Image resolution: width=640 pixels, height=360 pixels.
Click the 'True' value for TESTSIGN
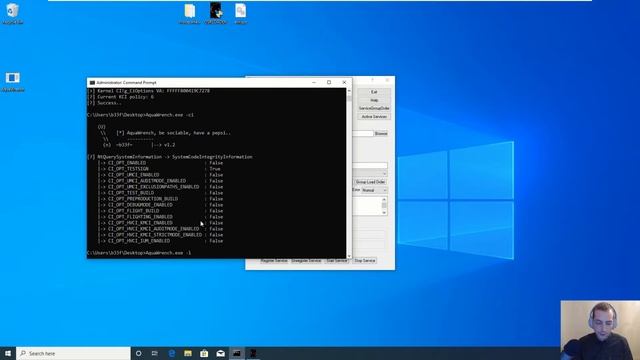(x=215, y=169)
